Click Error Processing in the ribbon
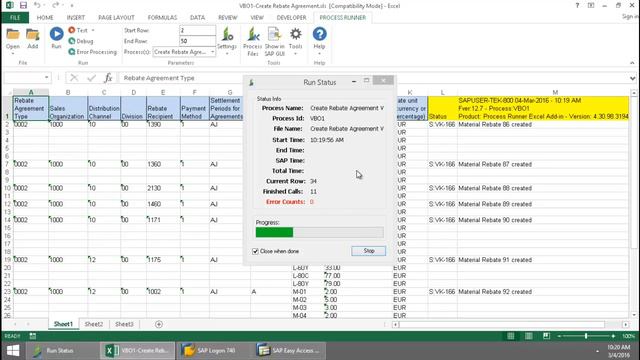The image size is (640, 360). point(93,52)
